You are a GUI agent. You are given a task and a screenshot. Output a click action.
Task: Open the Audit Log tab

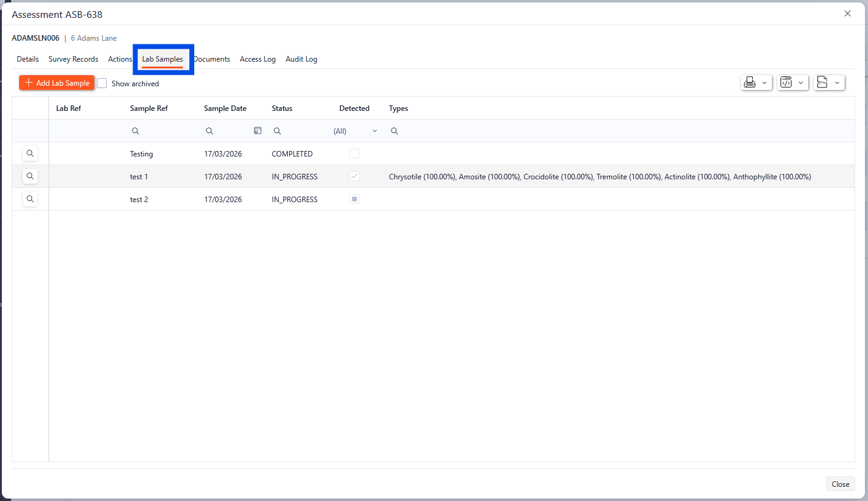tap(301, 59)
